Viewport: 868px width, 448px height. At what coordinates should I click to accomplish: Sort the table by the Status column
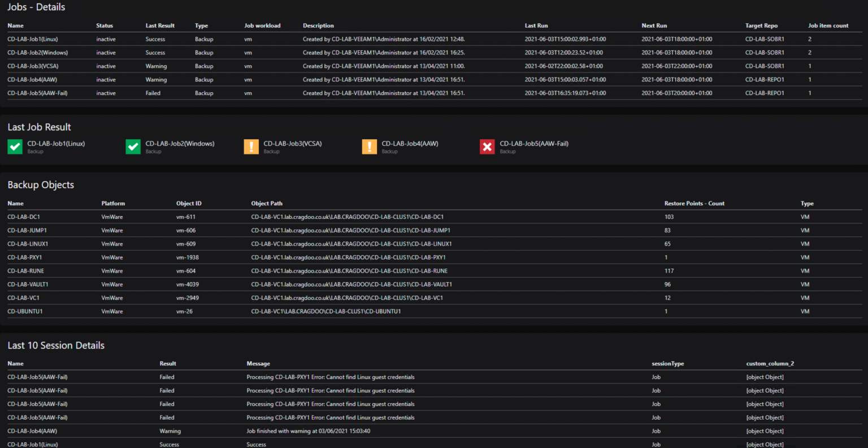[x=104, y=25]
